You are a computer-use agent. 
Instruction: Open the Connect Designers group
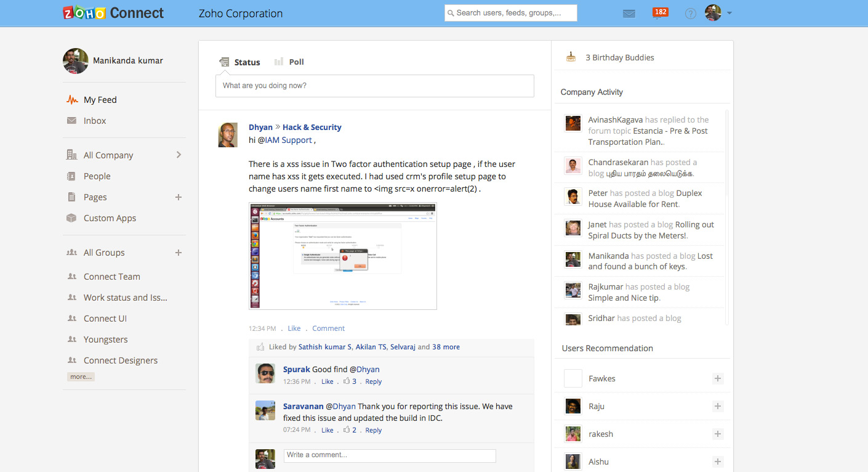[120, 360]
